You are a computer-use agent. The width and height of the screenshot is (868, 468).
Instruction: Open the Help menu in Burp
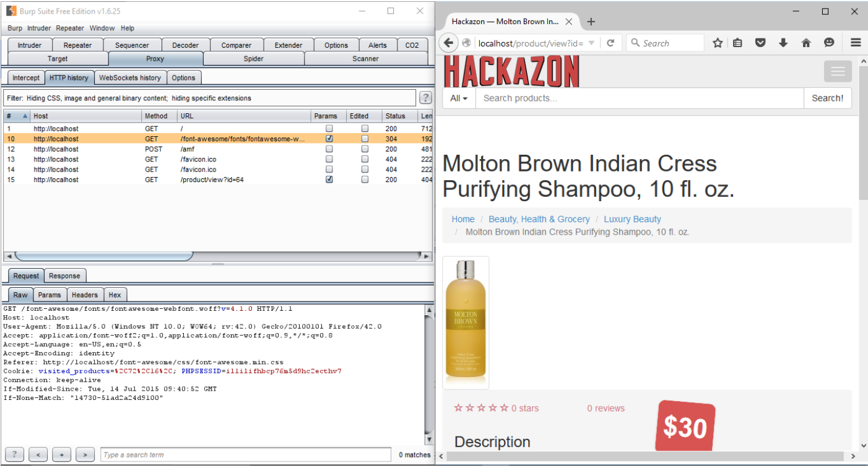(128, 28)
